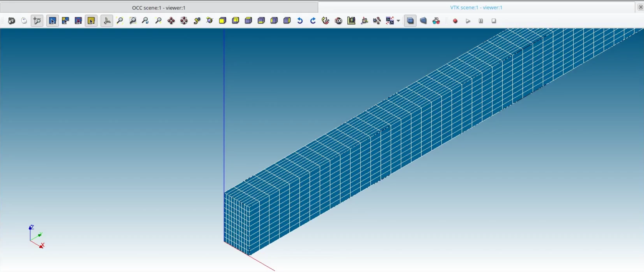Click the LOD level-of-detail icon
Viewport: 644px width, 272px height.
(x=339, y=21)
